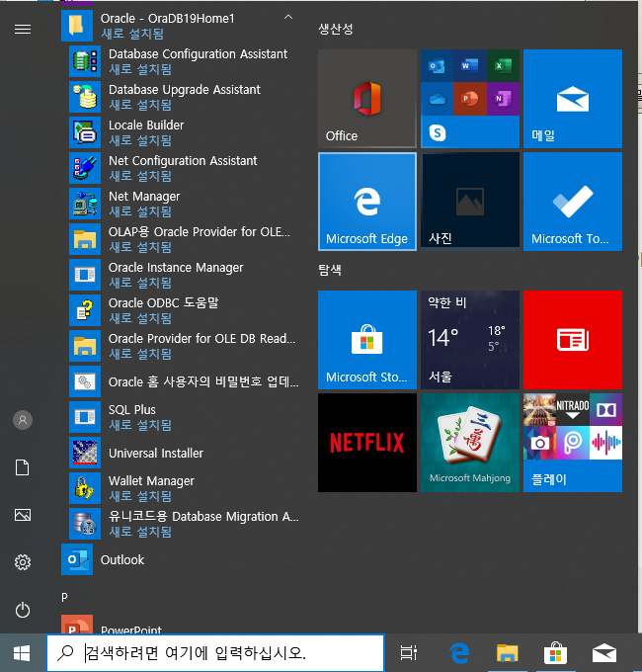Open the Netflix tile
The image size is (642, 672).
tap(367, 443)
